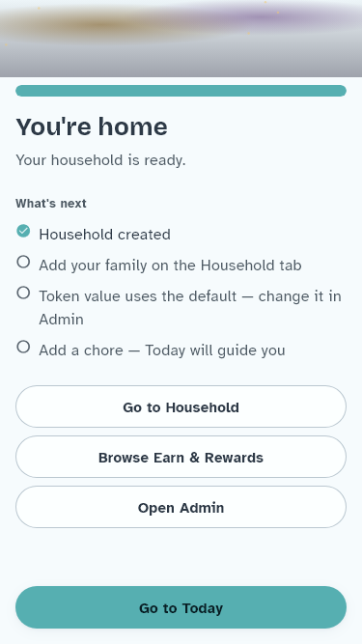Click the blurred header banner image
The image size is (362, 644).
point(181,39)
